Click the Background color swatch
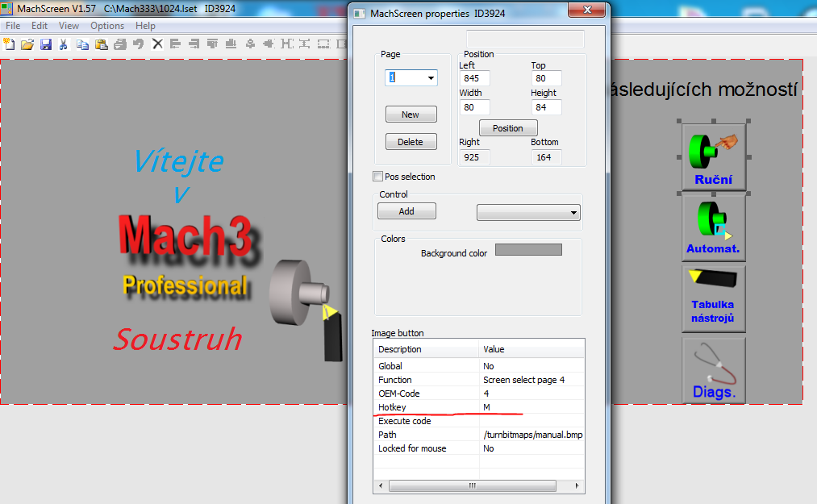Image resolution: width=817 pixels, height=504 pixels. coord(528,250)
